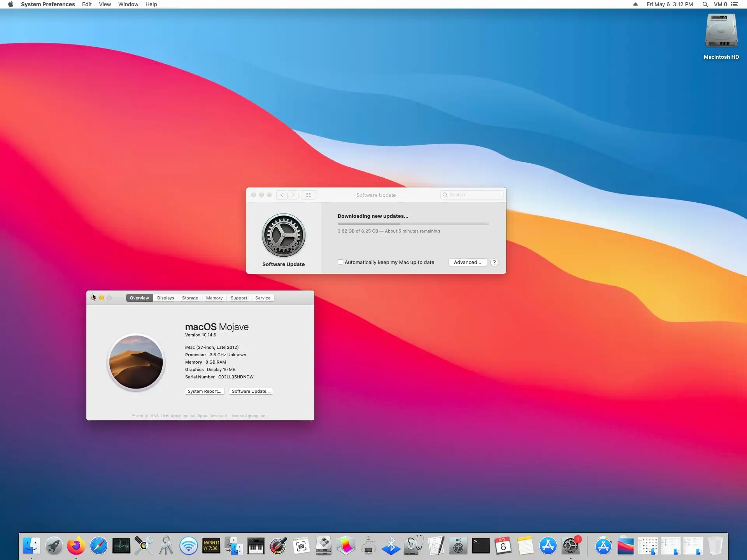Open the help question mark button
747x560 pixels.
pyautogui.click(x=494, y=262)
